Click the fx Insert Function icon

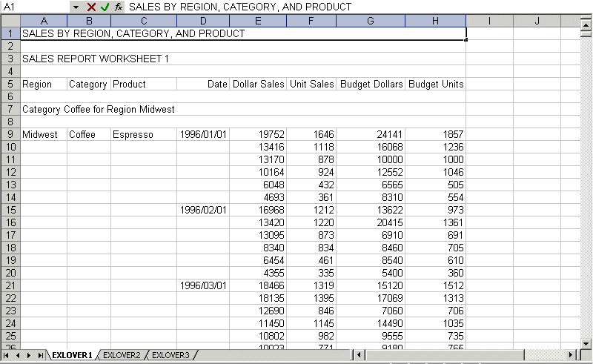(x=118, y=7)
